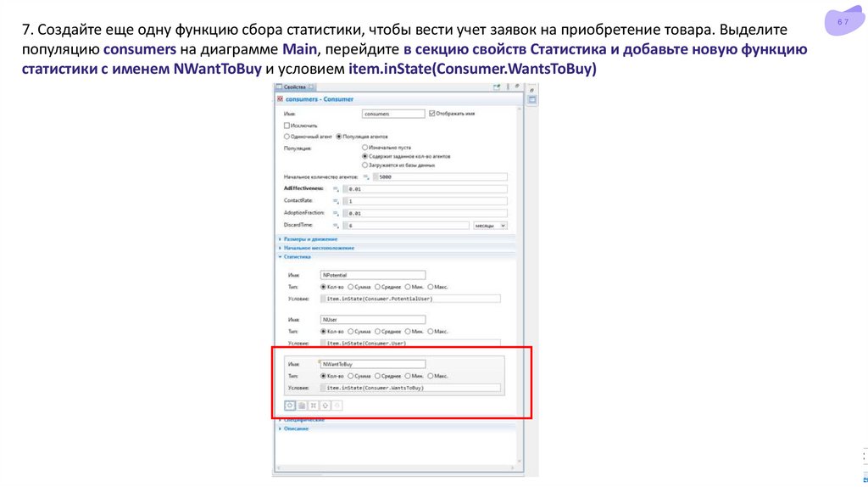Screen dimensions: 868x487
Task: Click the NWantToBuy statistic name field
Action: click(x=373, y=364)
